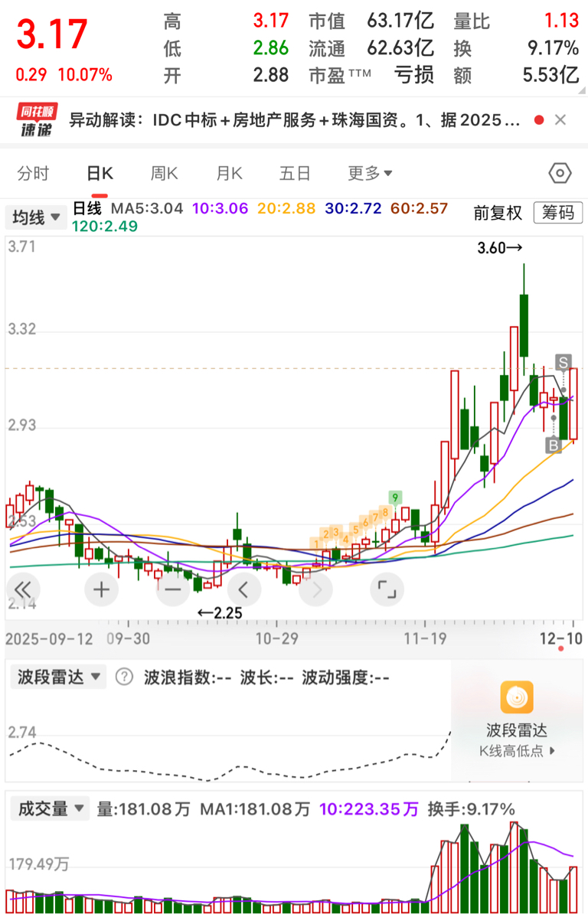Tap the 12-10 date label

click(x=560, y=639)
